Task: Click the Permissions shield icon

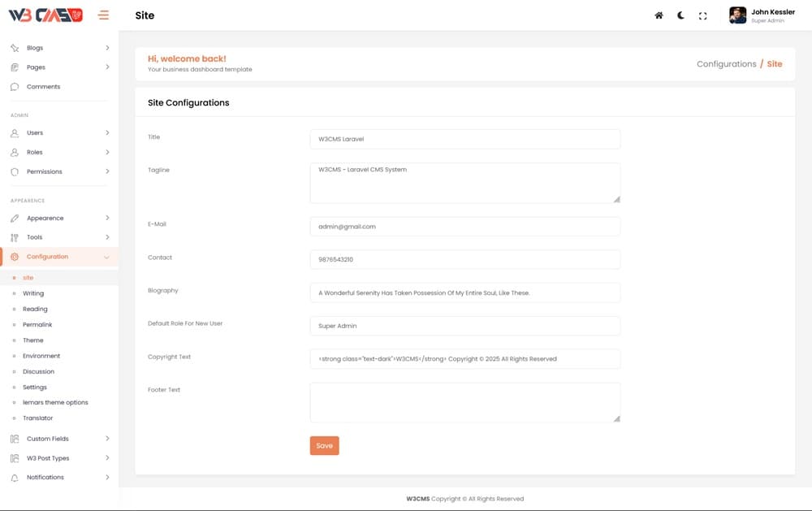Action: [x=15, y=172]
